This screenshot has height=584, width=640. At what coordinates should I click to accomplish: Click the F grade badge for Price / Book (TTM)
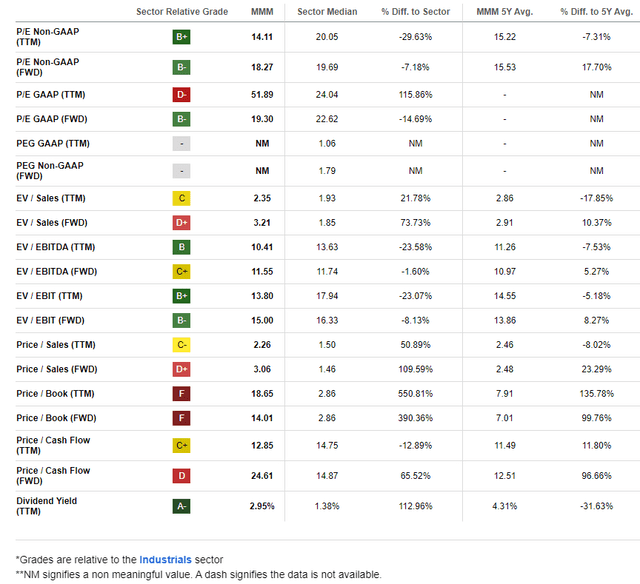tap(181, 394)
